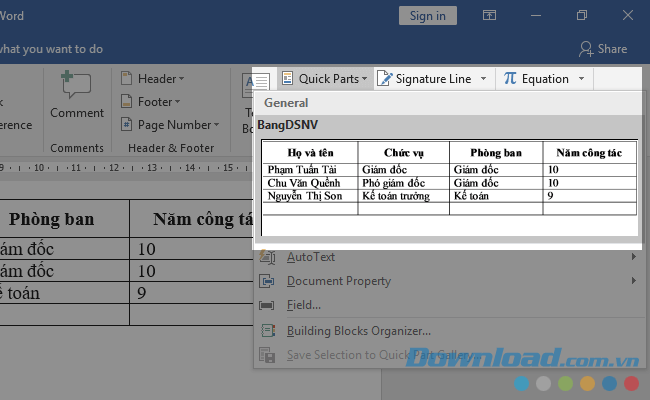Click the Building Blocks Organizer icon
650x400 pixels.
point(267,331)
